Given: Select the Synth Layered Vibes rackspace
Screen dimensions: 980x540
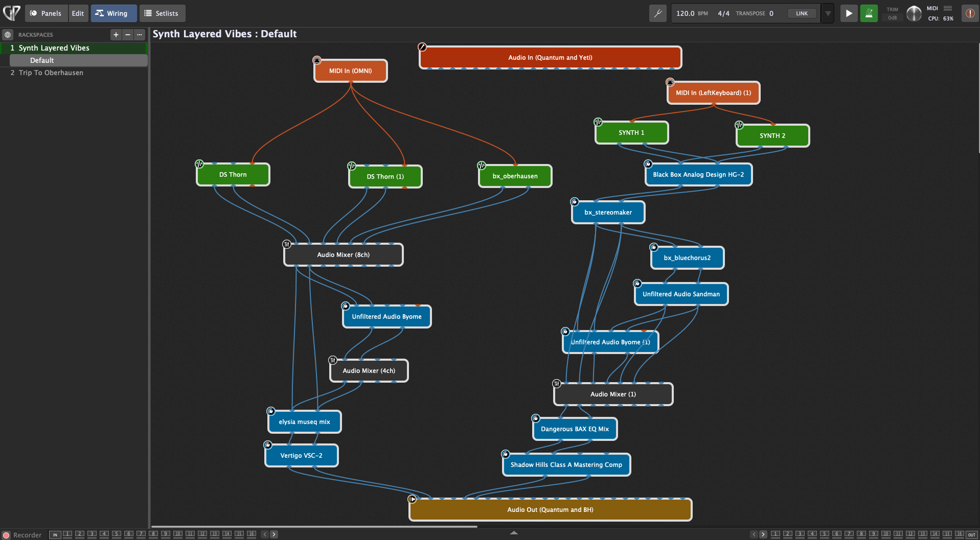Looking at the screenshot, I should click(x=74, y=48).
